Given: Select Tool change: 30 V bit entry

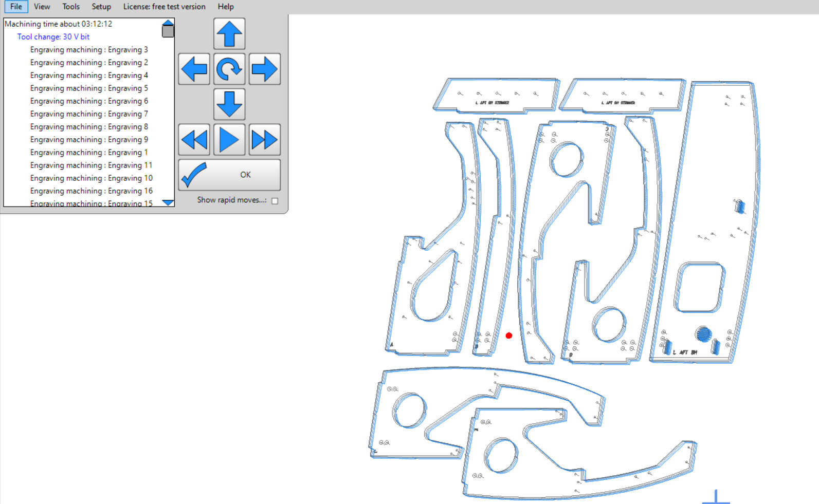Looking at the screenshot, I should (53, 37).
